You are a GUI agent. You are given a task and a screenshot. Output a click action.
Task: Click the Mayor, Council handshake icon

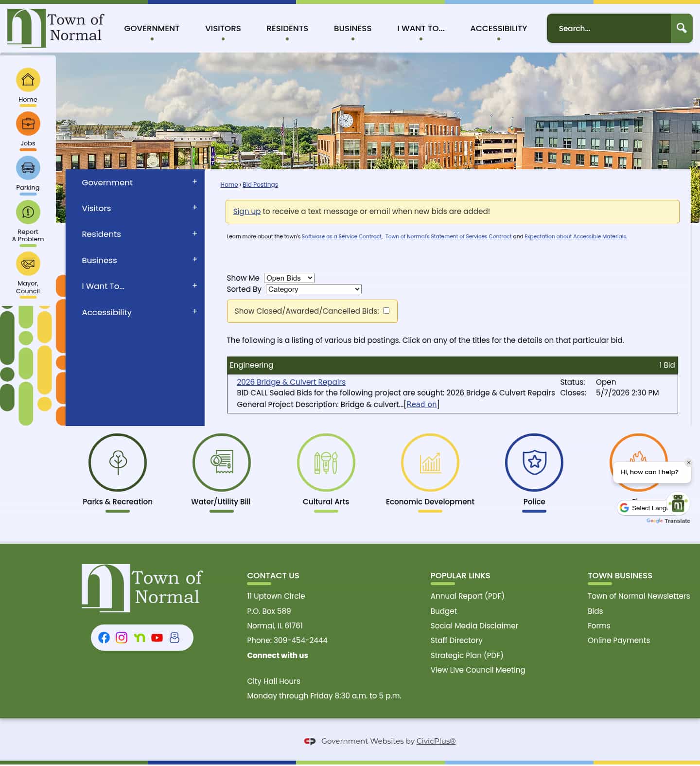pos(28,264)
